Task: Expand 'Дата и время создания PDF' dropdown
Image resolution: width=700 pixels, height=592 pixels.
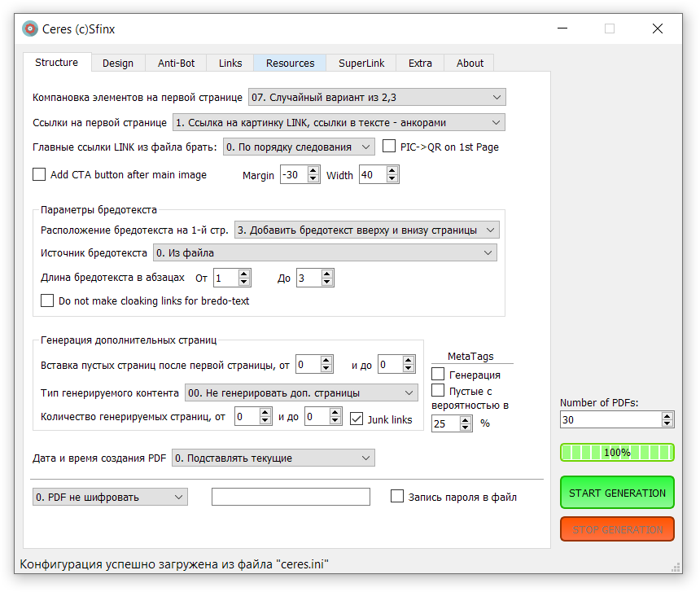Action: click(x=365, y=458)
